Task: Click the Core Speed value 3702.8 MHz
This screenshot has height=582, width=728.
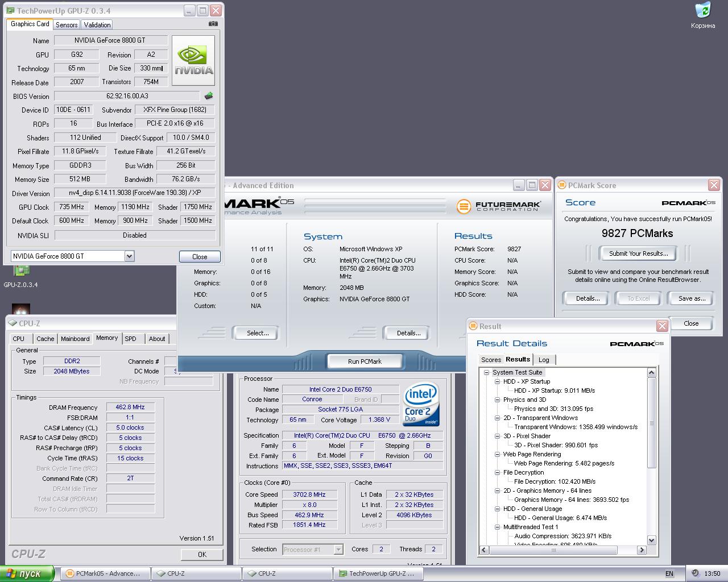Action: point(309,494)
